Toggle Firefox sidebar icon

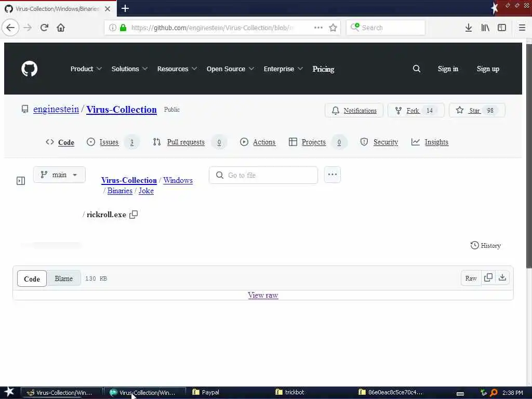pyautogui.click(x=502, y=28)
